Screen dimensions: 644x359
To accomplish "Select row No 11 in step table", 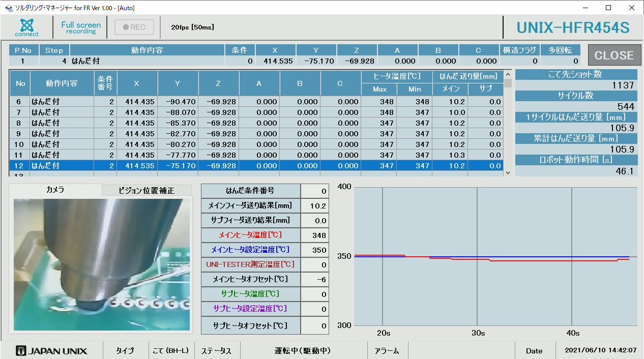I will click(256, 155).
